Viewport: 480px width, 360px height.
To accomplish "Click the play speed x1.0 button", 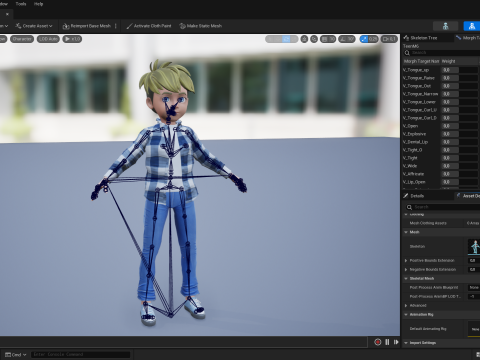I will (72, 39).
